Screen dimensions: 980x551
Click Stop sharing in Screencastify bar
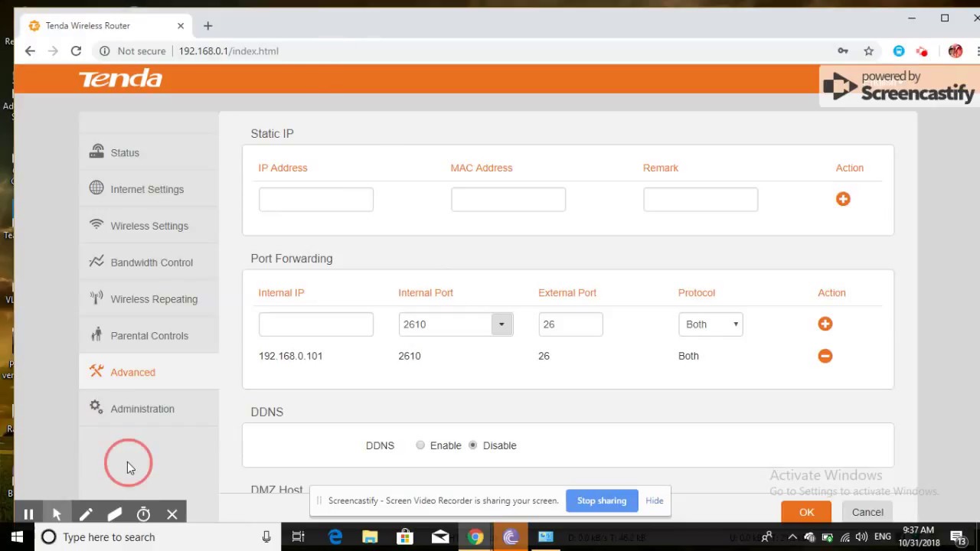(x=602, y=500)
